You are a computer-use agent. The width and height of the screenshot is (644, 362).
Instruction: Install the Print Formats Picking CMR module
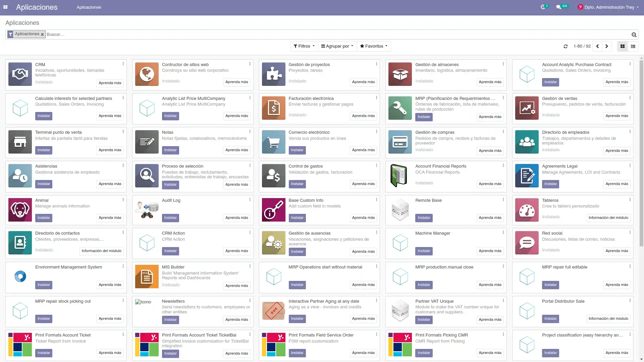coord(424,353)
